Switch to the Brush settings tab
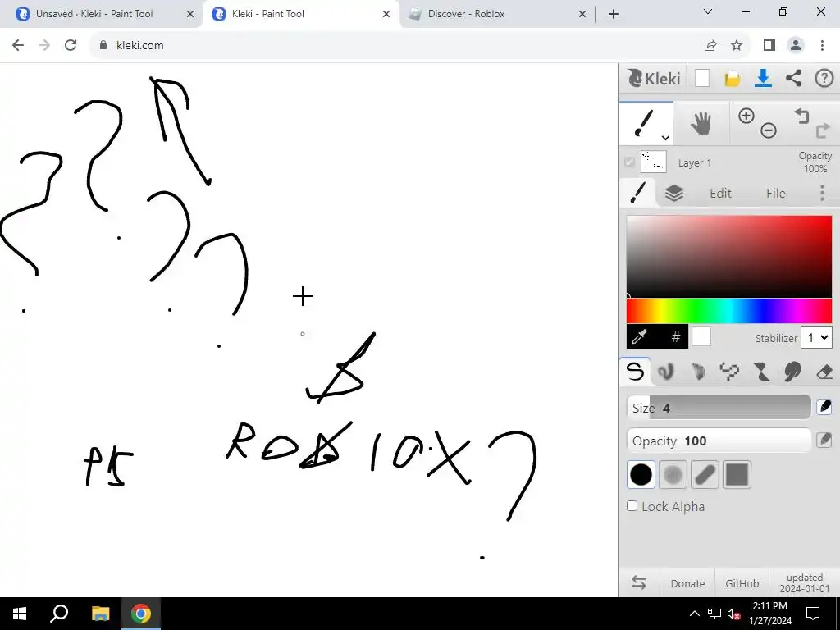This screenshot has width=840, height=630. [x=637, y=193]
